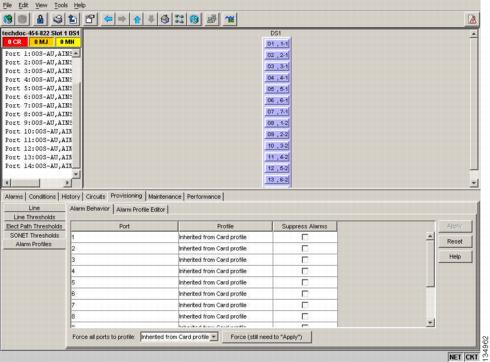Select port 13, 6-2 on DS1 card graphic

point(277,180)
